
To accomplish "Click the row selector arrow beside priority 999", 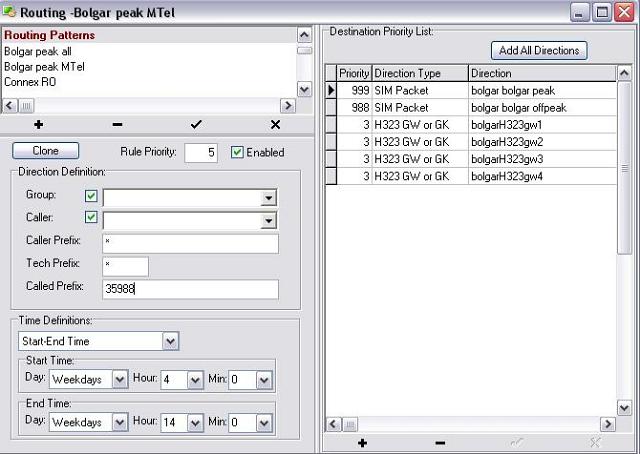I will (331, 90).
